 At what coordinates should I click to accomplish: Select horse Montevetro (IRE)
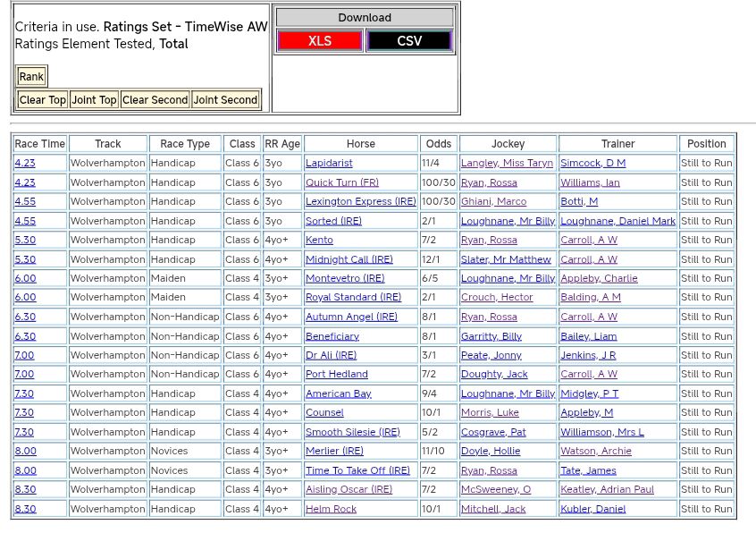[x=345, y=279]
